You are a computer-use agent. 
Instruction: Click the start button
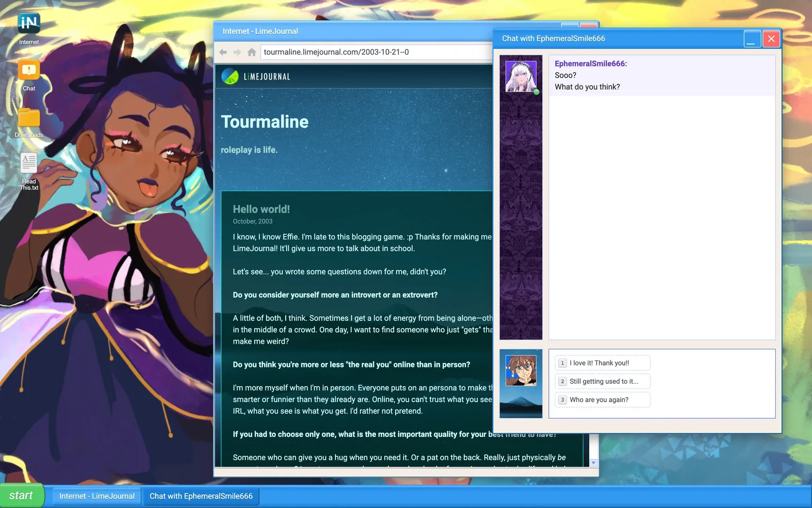(22, 496)
